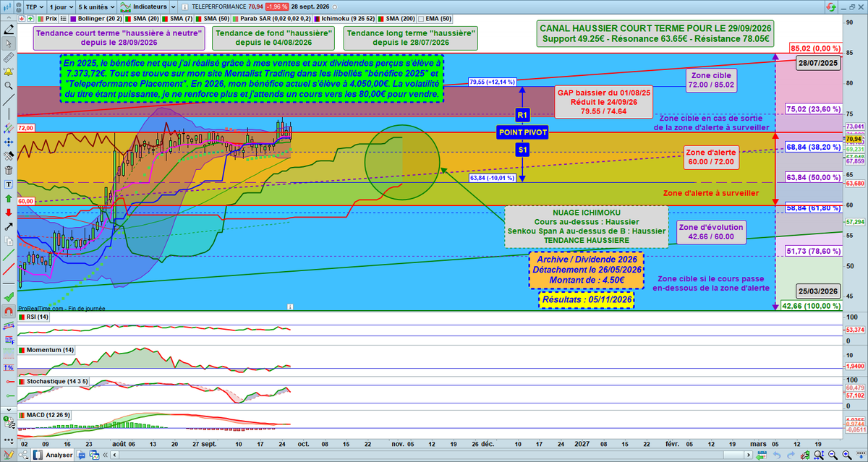Select the pointer cursor tool
868x462 pixels.
point(9,43)
